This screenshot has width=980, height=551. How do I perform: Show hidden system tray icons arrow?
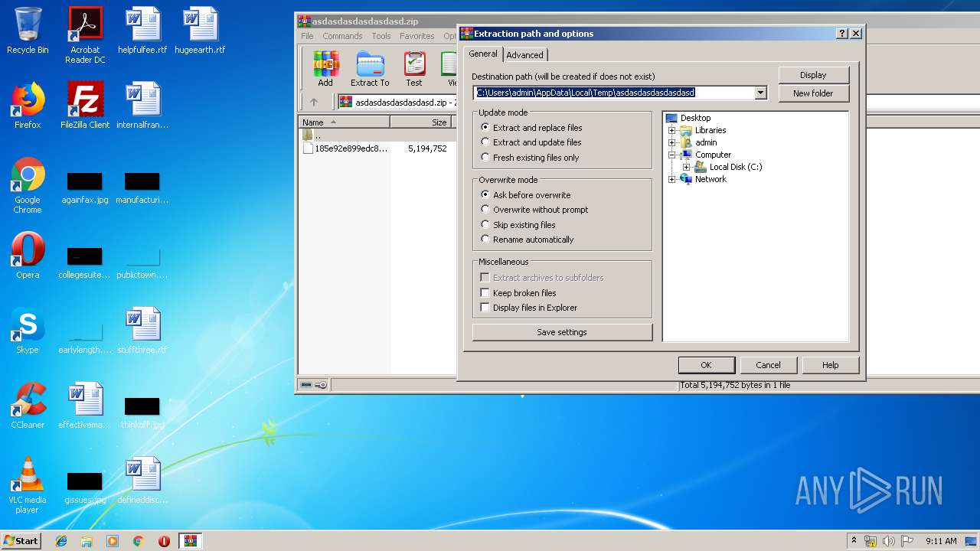(854, 541)
